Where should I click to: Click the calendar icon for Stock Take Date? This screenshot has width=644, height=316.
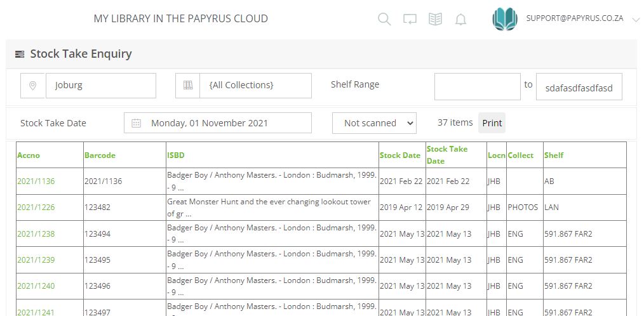tap(136, 123)
